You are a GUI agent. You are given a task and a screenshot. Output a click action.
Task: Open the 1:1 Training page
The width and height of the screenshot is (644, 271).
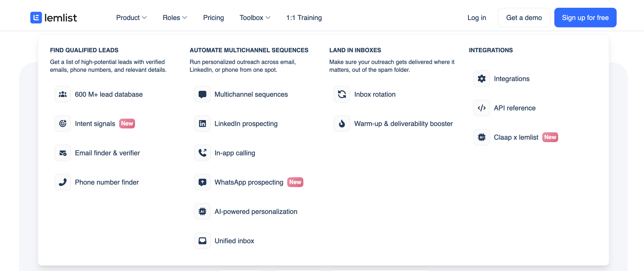tap(304, 18)
